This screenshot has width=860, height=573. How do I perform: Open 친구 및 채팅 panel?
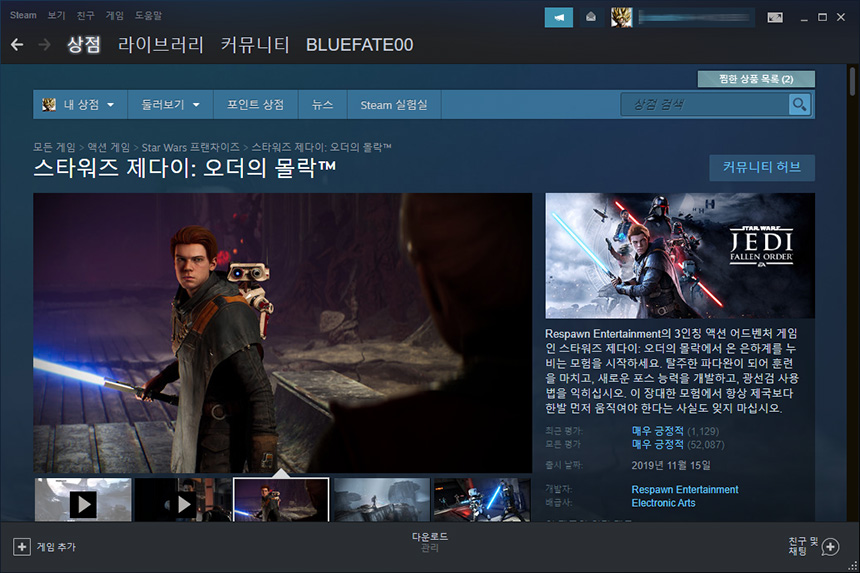[x=814, y=546]
